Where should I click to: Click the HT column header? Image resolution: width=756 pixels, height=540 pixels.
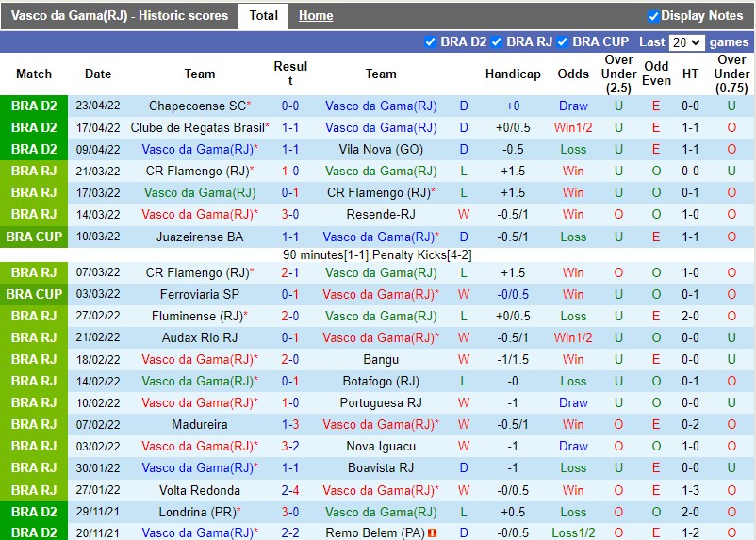click(690, 74)
